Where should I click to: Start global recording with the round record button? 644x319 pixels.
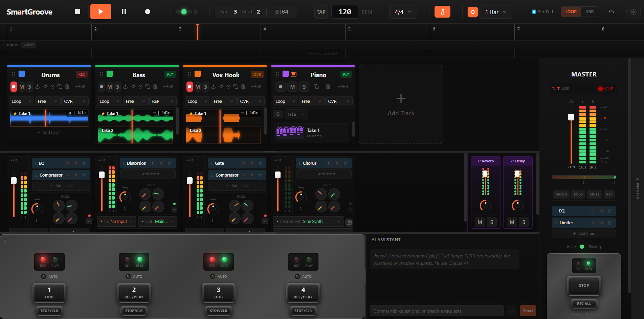[x=148, y=12]
